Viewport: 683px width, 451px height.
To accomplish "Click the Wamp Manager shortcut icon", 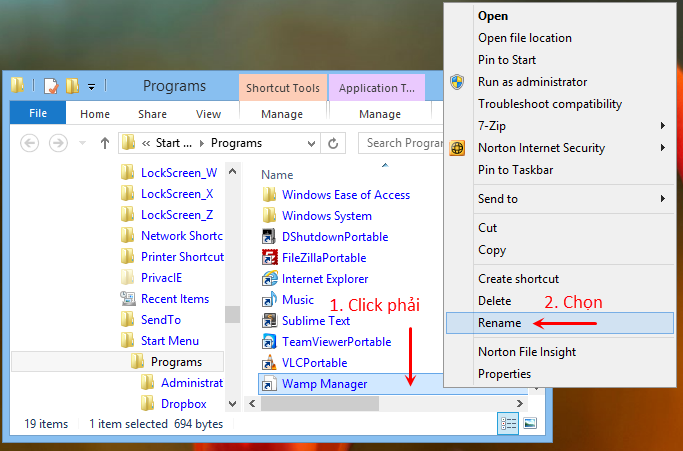I will click(269, 384).
